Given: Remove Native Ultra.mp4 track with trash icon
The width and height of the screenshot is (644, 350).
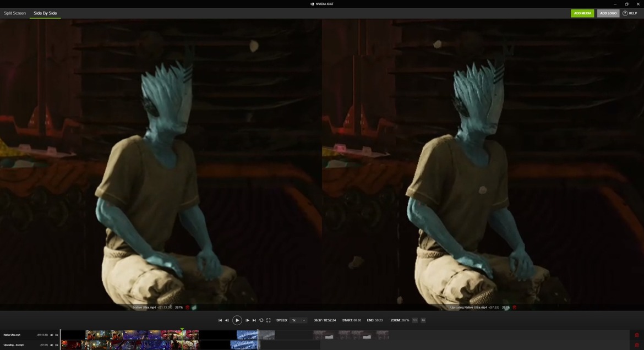Looking at the screenshot, I should pos(637,335).
